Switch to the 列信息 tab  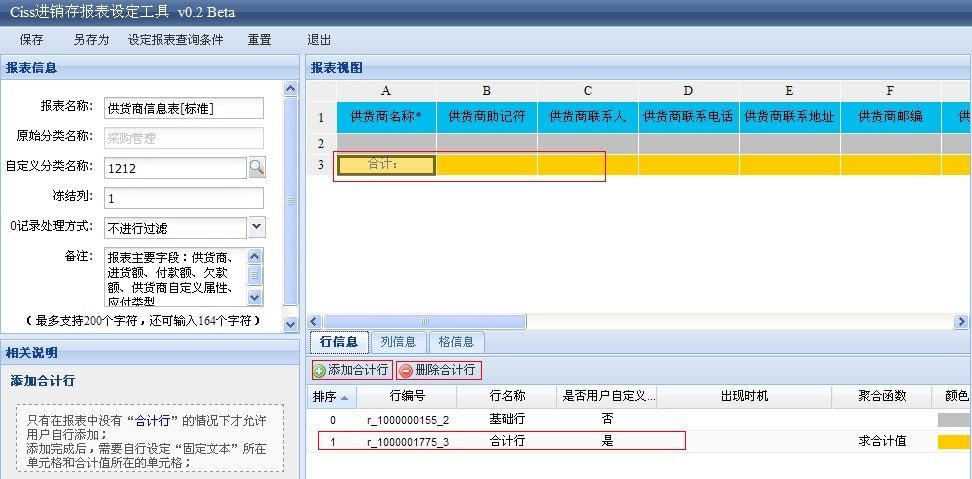399,341
